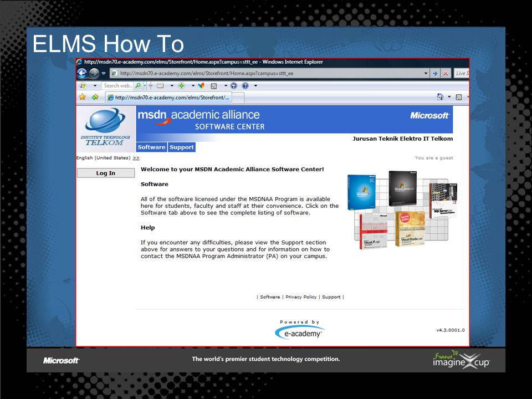Open dropdown next to Windows Live logo
This screenshot has width=532, height=399.
[x=95, y=86]
